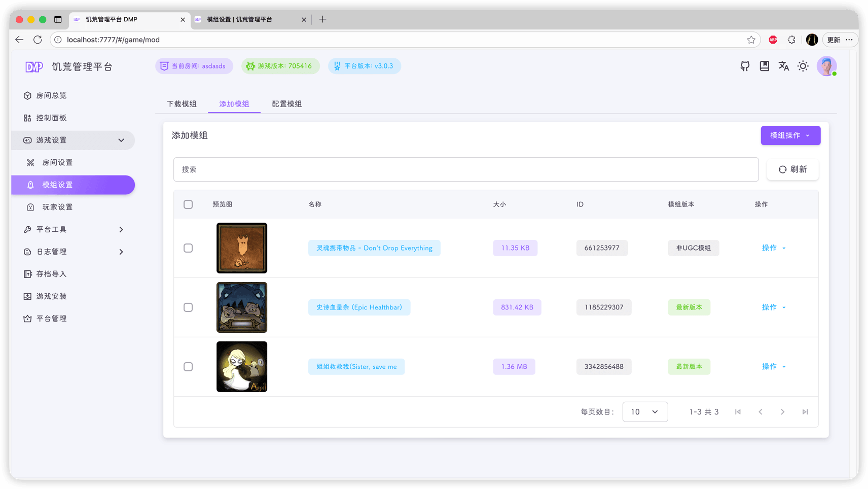Bookmark this page with star icon
This screenshot has width=868, height=489.
[x=751, y=40]
